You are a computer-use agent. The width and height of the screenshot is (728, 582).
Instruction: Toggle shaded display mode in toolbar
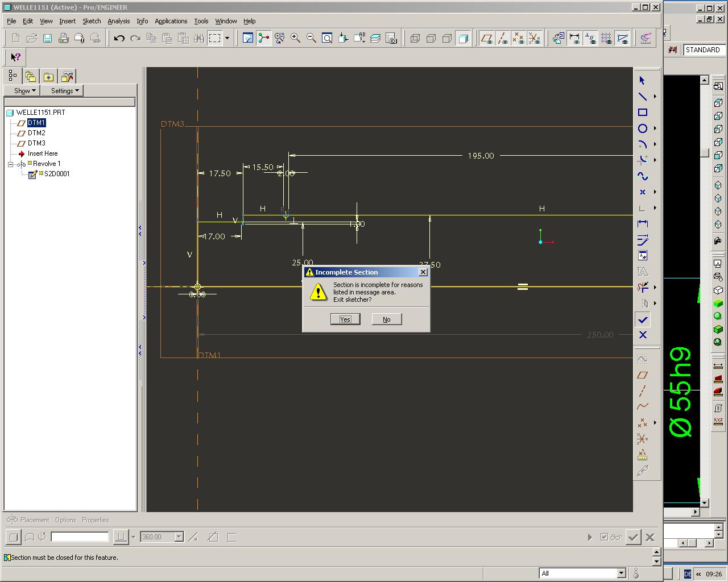coord(464,38)
